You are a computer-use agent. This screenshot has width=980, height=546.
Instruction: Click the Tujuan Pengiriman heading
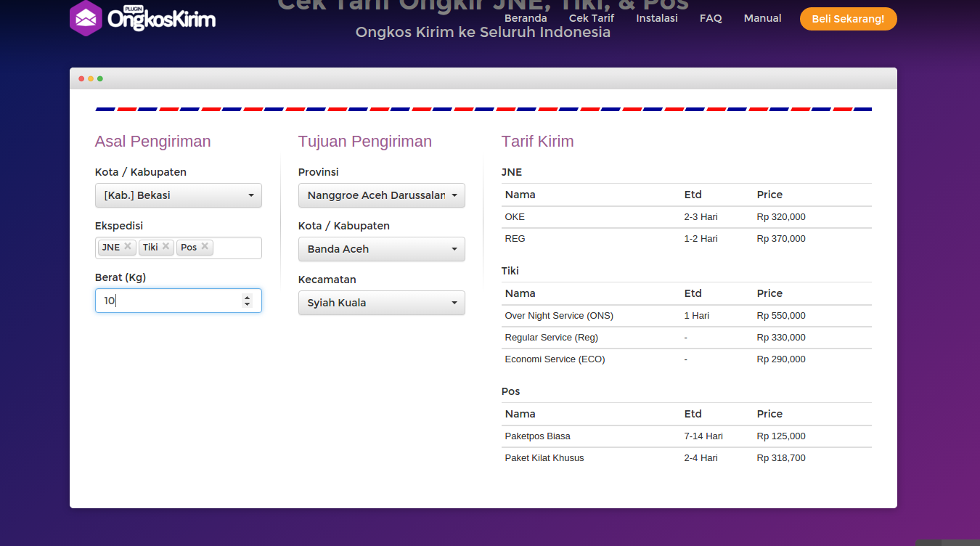coord(365,142)
